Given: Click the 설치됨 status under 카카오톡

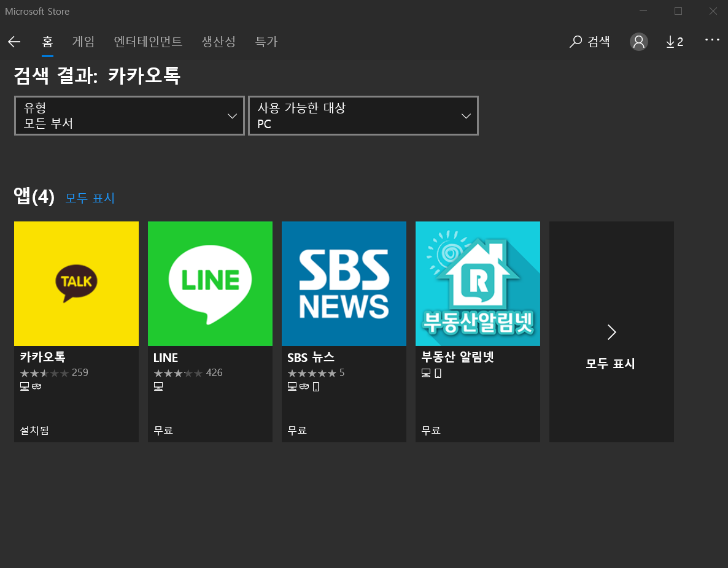Looking at the screenshot, I should (34, 431).
